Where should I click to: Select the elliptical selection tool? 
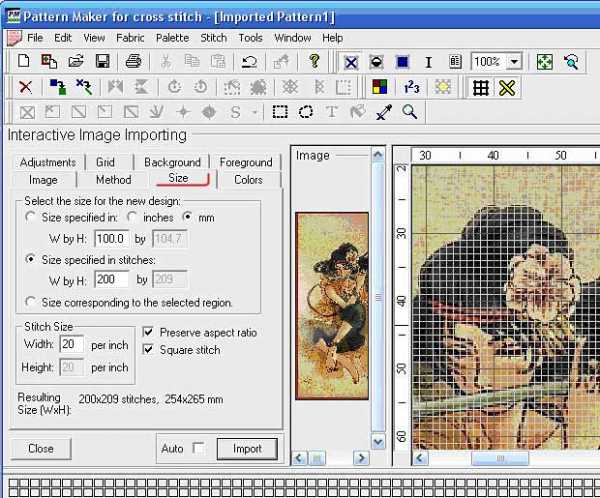tap(306, 112)
